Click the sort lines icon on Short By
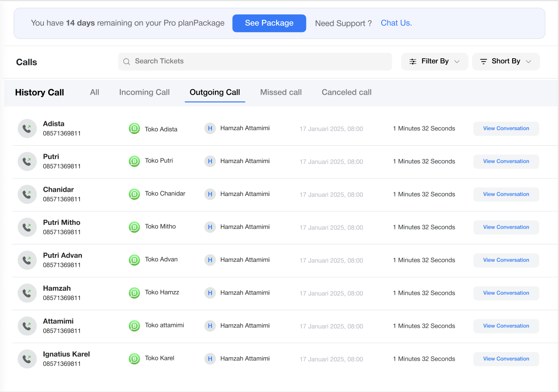The image size is (559, 392). point(483,62)
